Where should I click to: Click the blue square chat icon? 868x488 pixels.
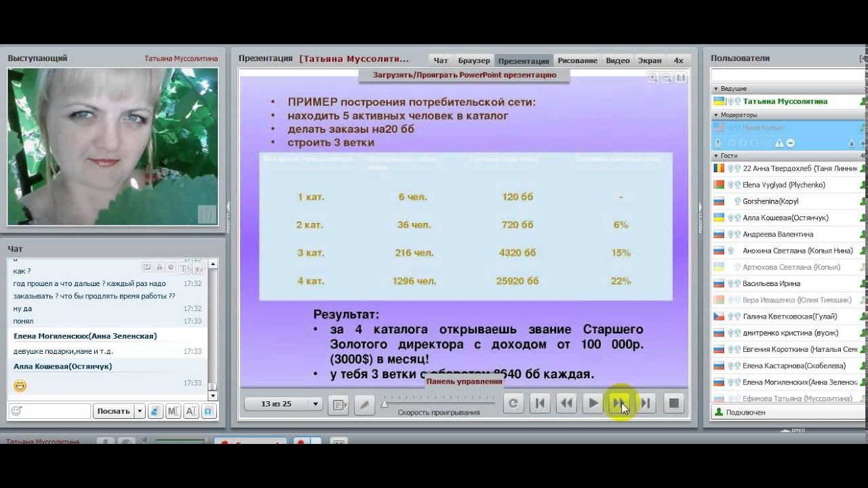point(208,411)
